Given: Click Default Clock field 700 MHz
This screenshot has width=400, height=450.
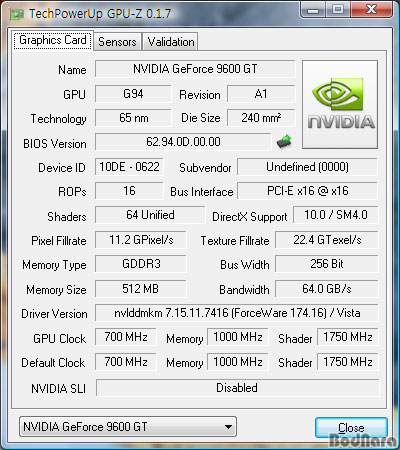Looking at the screenshot, I should pos(126,362).
